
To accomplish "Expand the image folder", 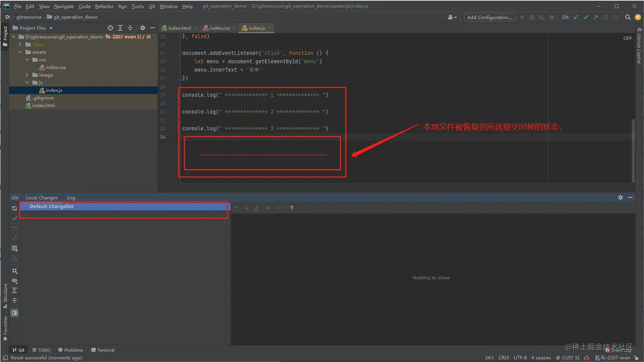I will click(x=27, y=75).
